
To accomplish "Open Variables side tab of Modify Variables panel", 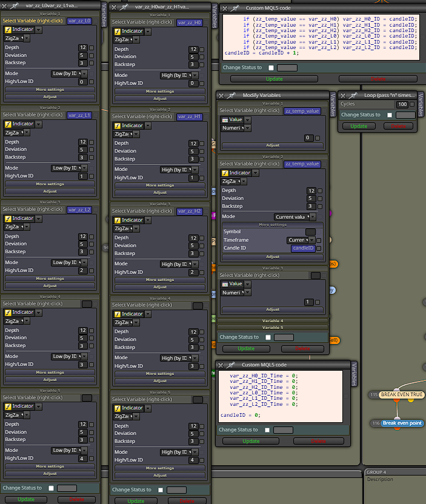I will point(333,104).
